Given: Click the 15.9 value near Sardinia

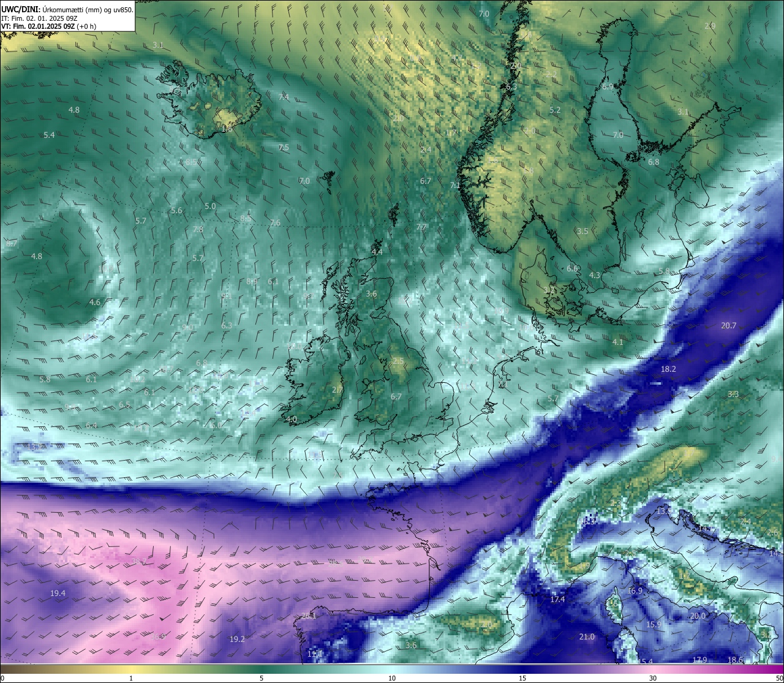Looking at the screenshot, I should 654,624.
